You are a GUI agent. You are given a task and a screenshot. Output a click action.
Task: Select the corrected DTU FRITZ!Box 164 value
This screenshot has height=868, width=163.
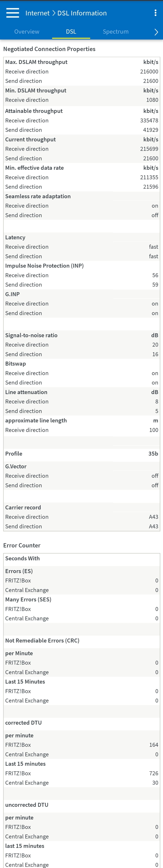click(x=154, y=745)
